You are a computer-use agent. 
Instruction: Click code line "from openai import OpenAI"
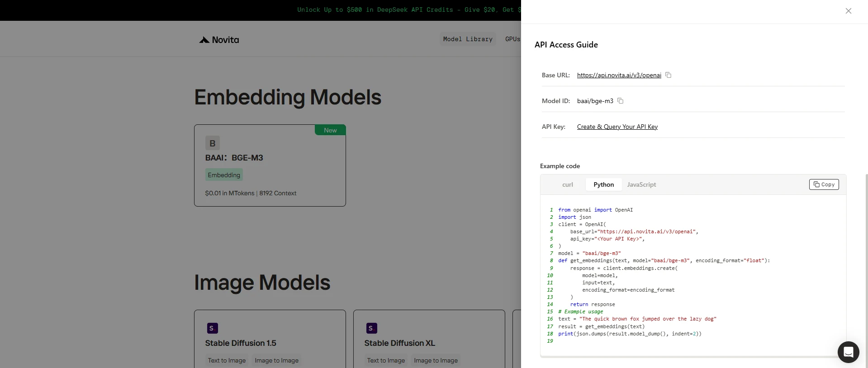[595, 210]
